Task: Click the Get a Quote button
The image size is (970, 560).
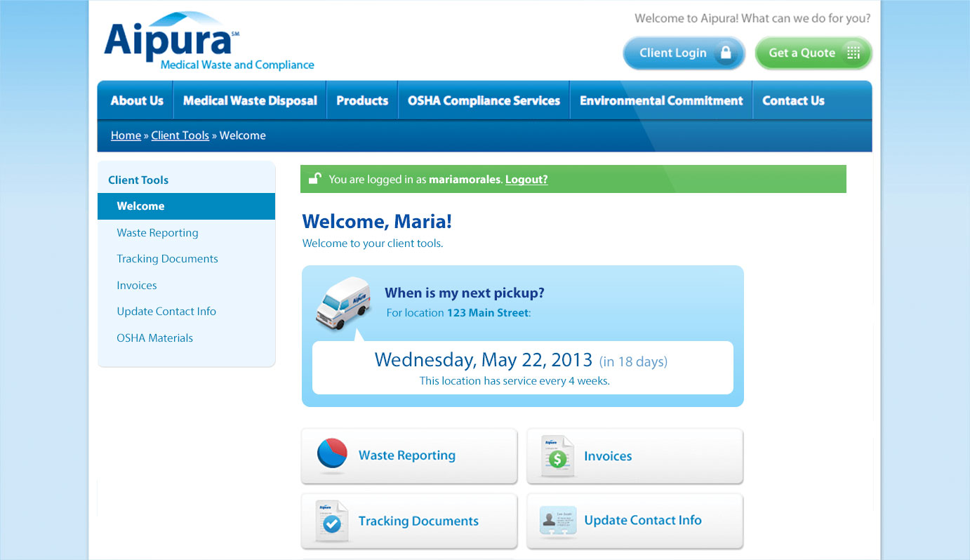Action: point(813,53)
